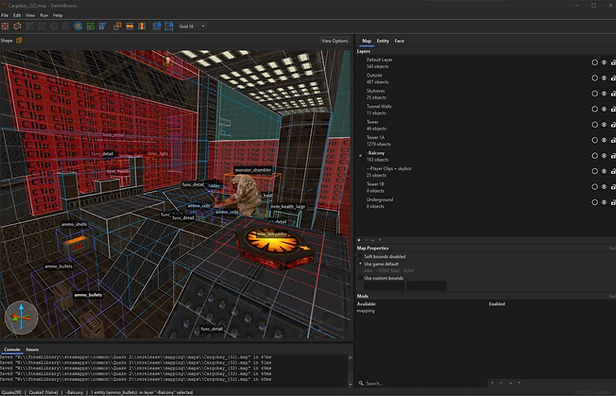Select the 'mapping' entry under Available mods
The width and height of the screenshot is (616, 396).
tap(365, 311)
